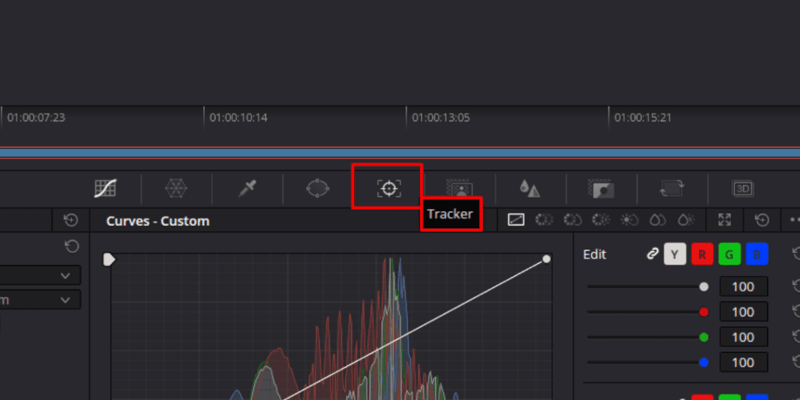Open the Curves palette
Screen dimensions: 800x400
tap(106, 189)
